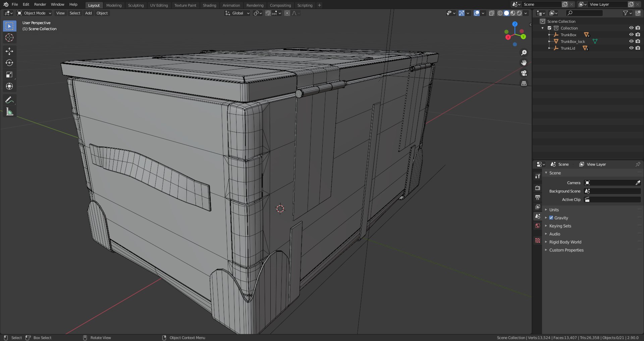Activate the Select Box tool
The image size is (644, 341).
click(x=9, y=26)
